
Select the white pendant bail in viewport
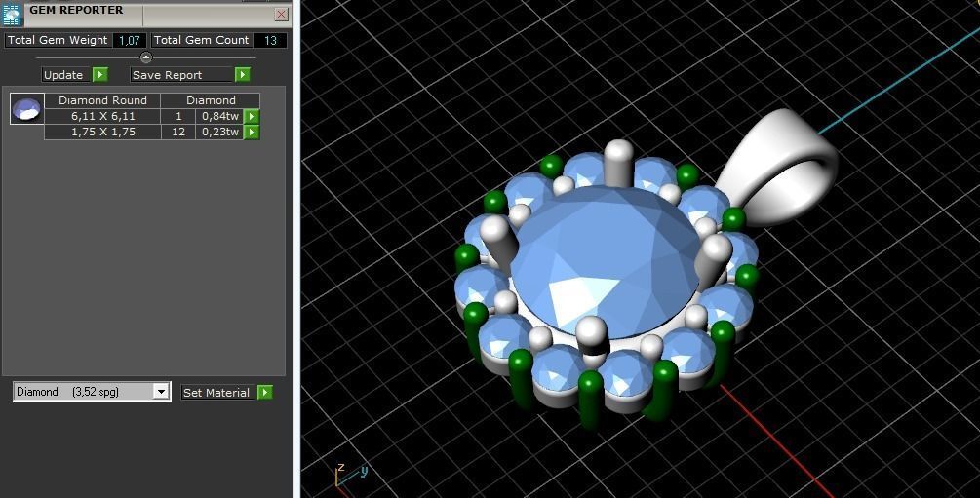778,166
